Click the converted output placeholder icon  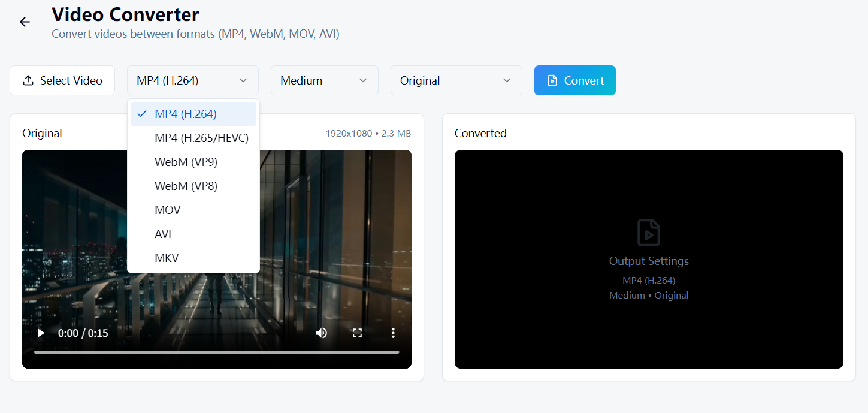point(649,233)
